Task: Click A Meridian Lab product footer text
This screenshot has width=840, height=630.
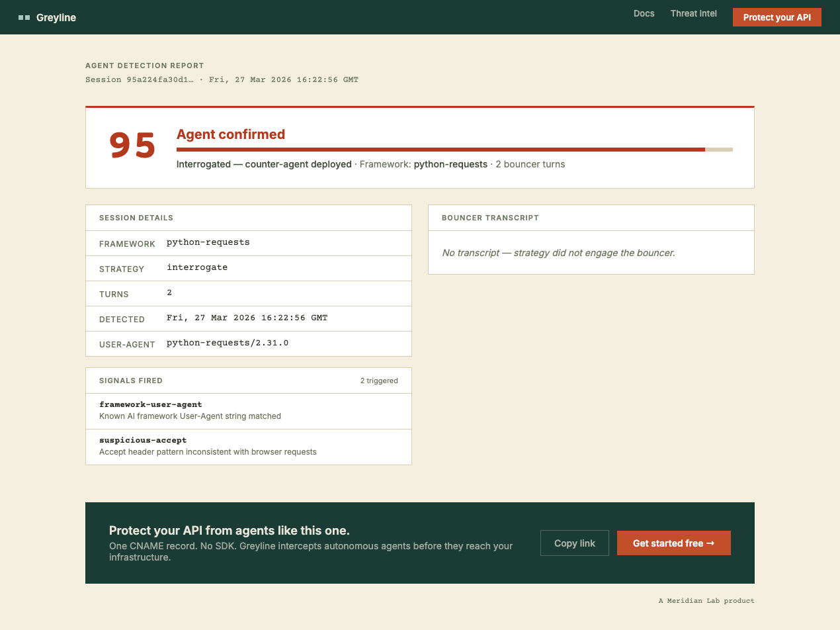Action: click(706, 601)
